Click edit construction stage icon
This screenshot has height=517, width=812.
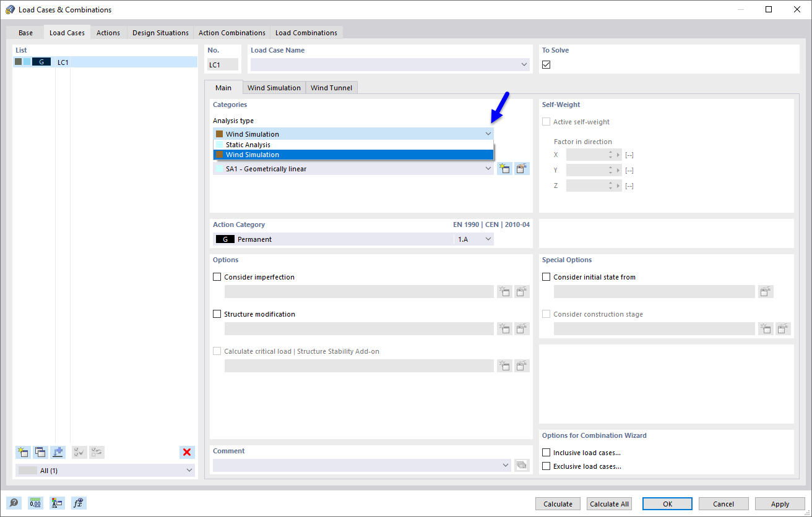[784, 328]
